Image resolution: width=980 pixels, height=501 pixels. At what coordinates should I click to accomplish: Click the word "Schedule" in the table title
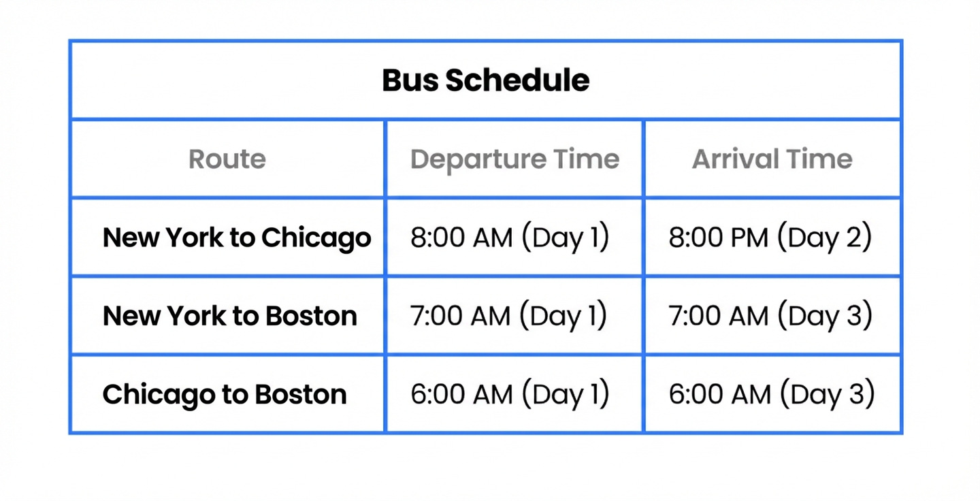point(517,80)
